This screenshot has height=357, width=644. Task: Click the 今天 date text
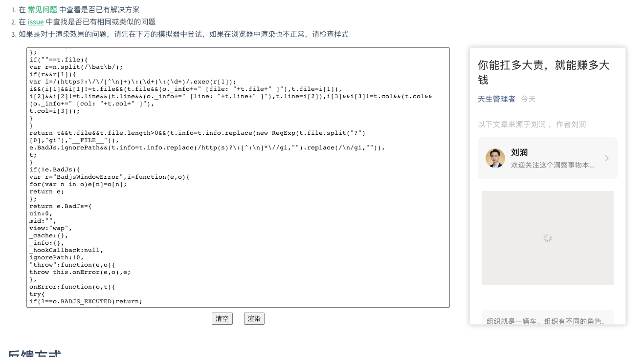point(528,99)
